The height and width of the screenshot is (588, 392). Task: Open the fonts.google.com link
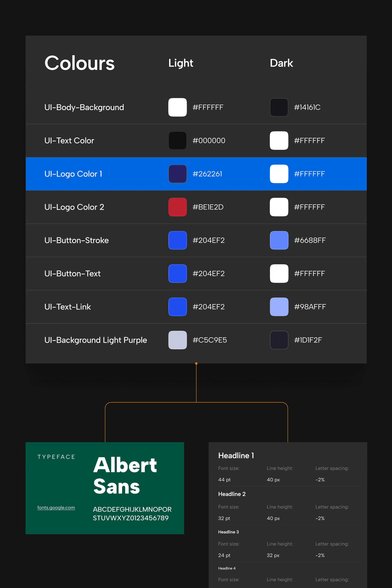coord(56,508)
